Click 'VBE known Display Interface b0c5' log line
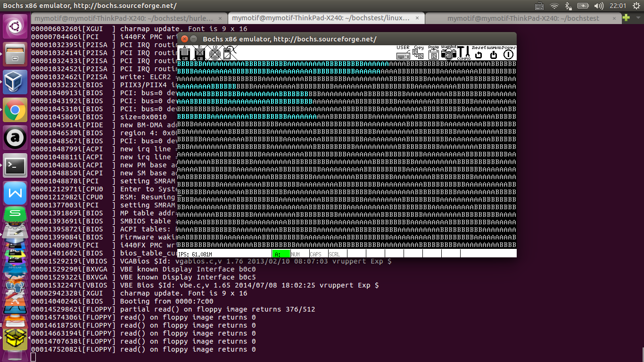The height and width of the screenshot is (362, 644). click(x=143, y=277)
